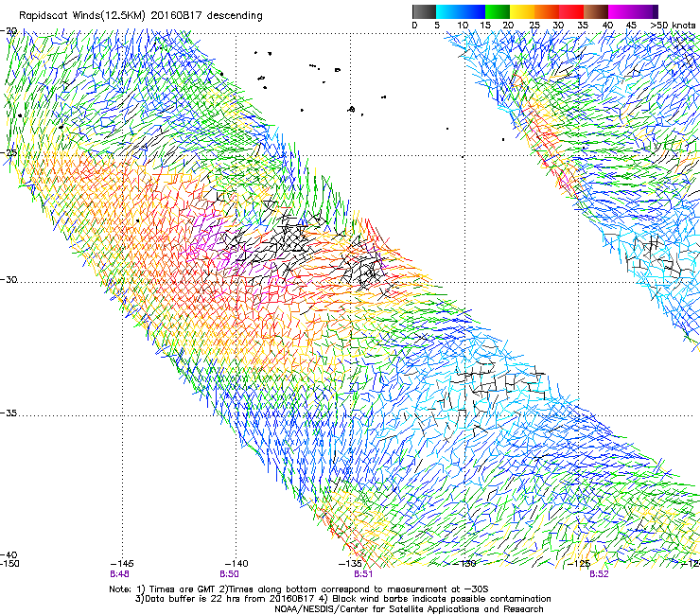Click the 'Rapidscat Winds(12.5KM) 20160817 descending' title

[x=141, y=15]
